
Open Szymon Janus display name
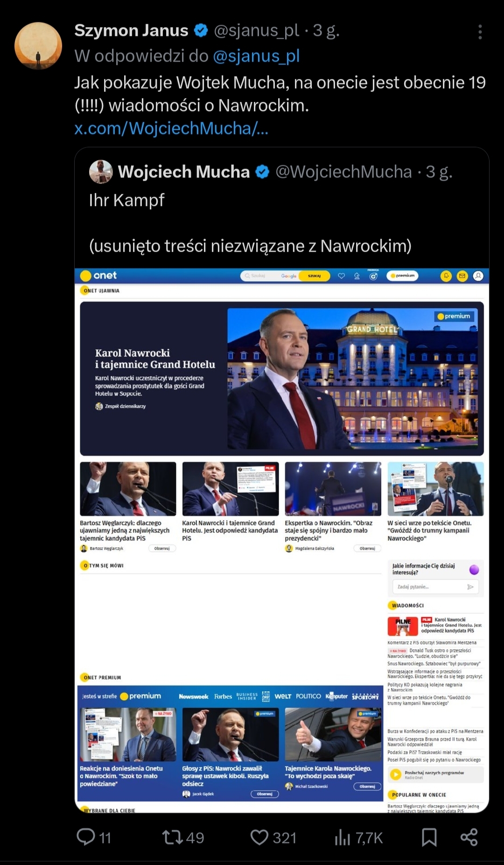coord(131,30)
